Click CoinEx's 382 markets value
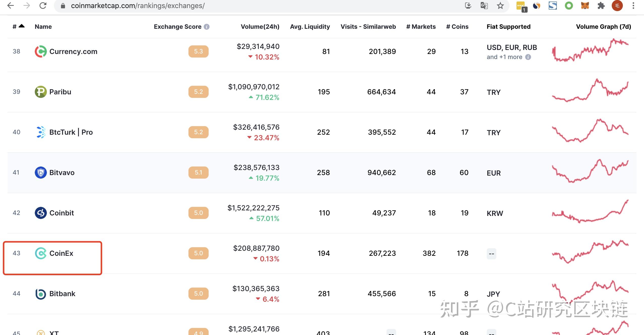 pos(429,253)
